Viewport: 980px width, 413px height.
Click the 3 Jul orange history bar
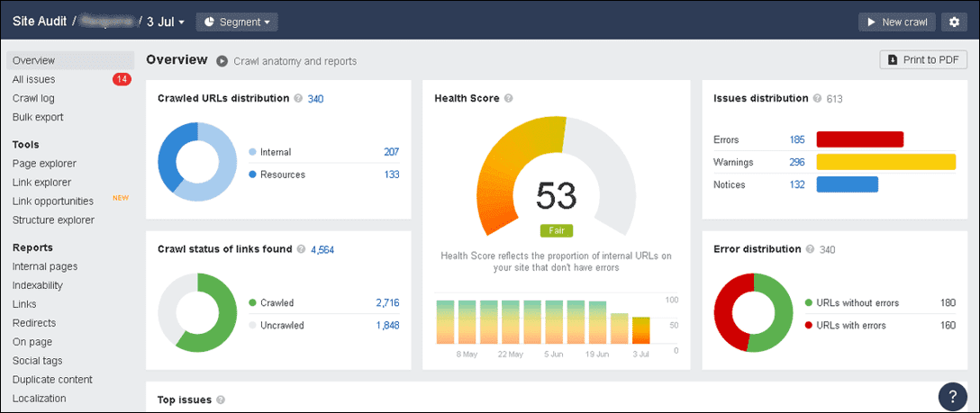point(640,330)
